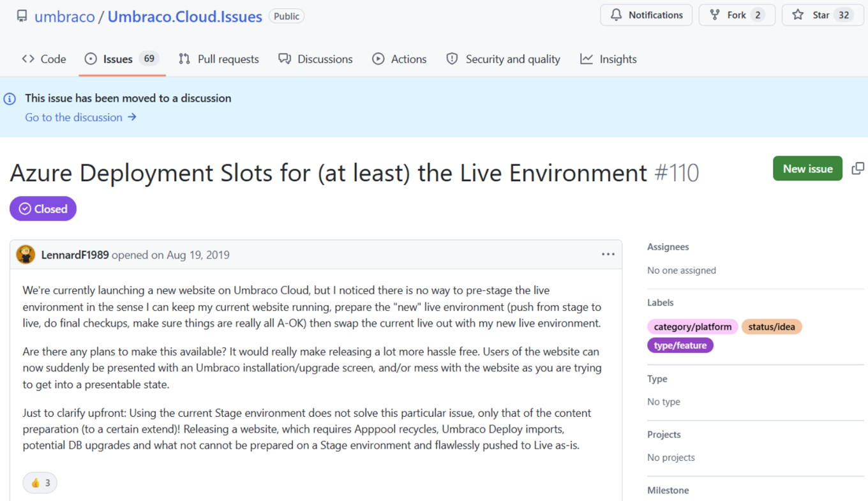The width and height of the screenshot is (868, 501).
Task: Click the Fork button
Action: pos(737,15)
